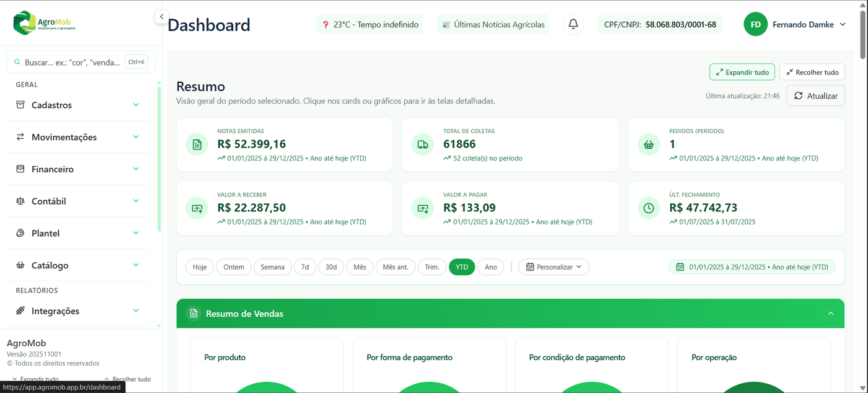Click the Atualizar button
The width and height of the screenshot is (868, 393).
[816, 95]
